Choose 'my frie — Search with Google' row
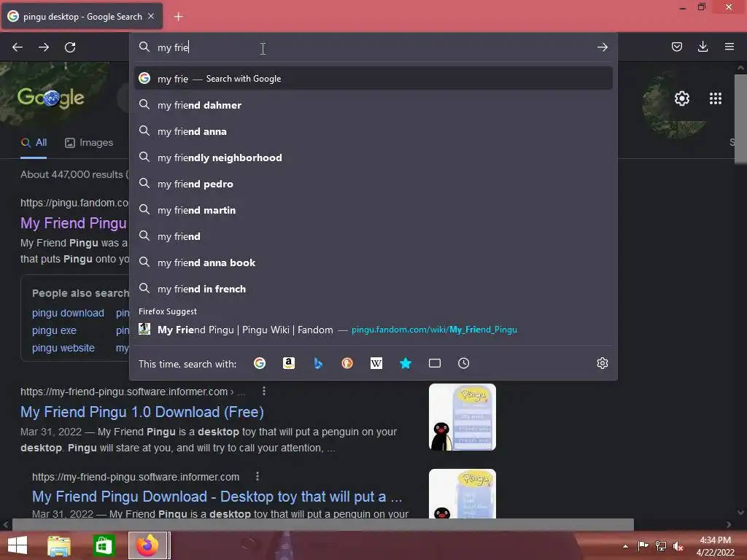The image size is (747, 560). pos(373,79)
